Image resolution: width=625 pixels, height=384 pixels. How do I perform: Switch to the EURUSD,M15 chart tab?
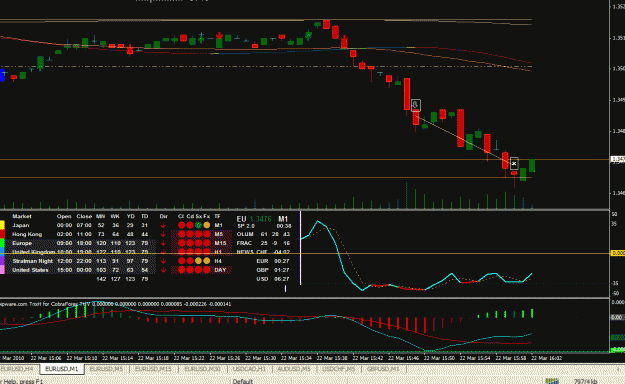pos(153,369)
